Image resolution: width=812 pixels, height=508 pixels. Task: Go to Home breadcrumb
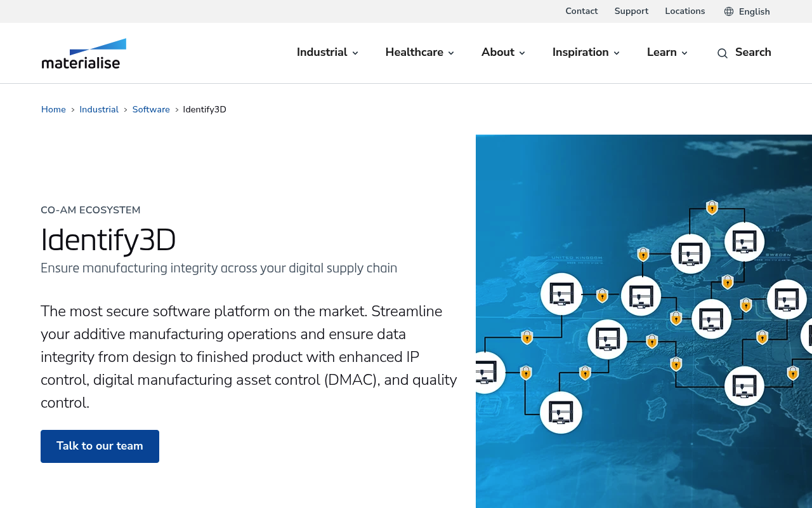(x=53, y=109)
